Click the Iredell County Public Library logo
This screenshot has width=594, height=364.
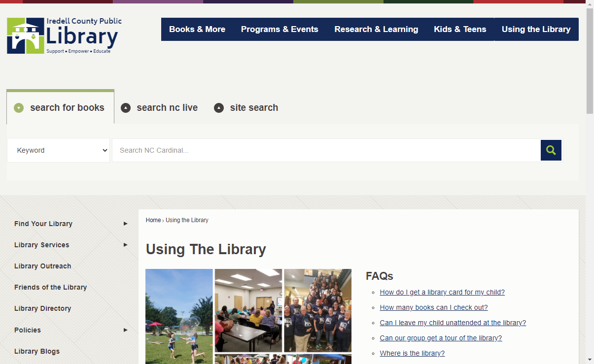[x=64, y=35]
